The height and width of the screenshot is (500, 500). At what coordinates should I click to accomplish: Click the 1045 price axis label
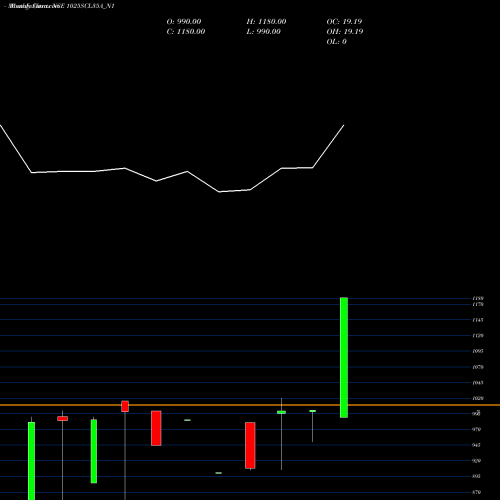coord(478,383)
